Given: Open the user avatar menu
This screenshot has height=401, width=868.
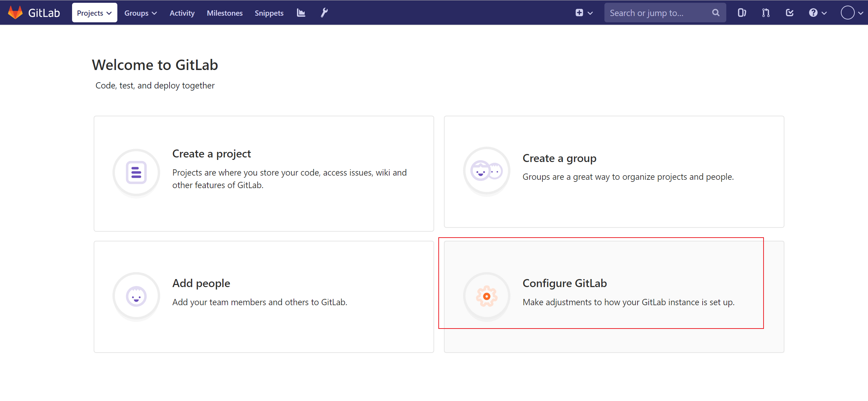Looking at the screenshot, I should (x=852, y=13).
